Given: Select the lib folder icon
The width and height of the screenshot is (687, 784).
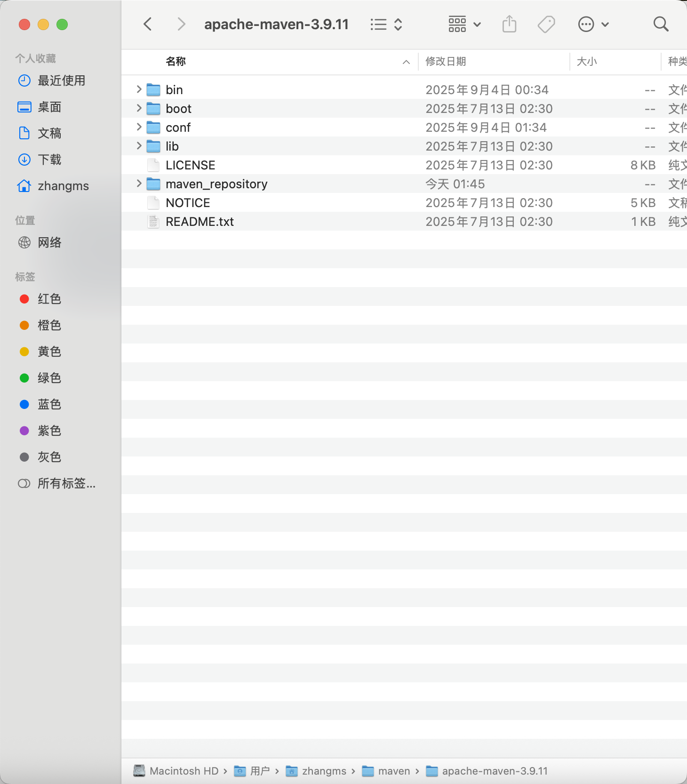Looking at the screenshot, I should point(153,146).
